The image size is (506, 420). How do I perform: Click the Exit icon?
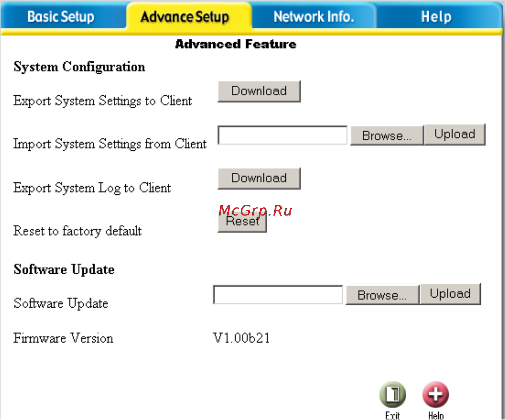[393, 394]
